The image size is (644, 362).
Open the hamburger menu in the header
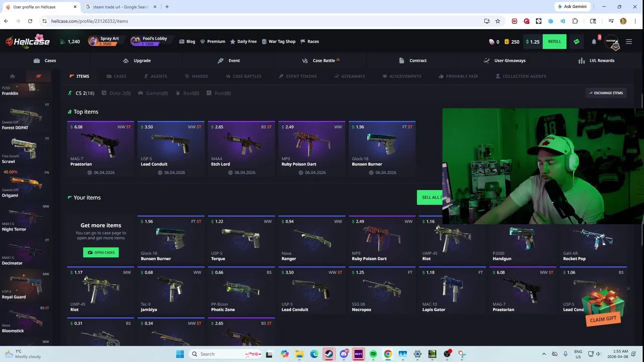tap(628, 41)
